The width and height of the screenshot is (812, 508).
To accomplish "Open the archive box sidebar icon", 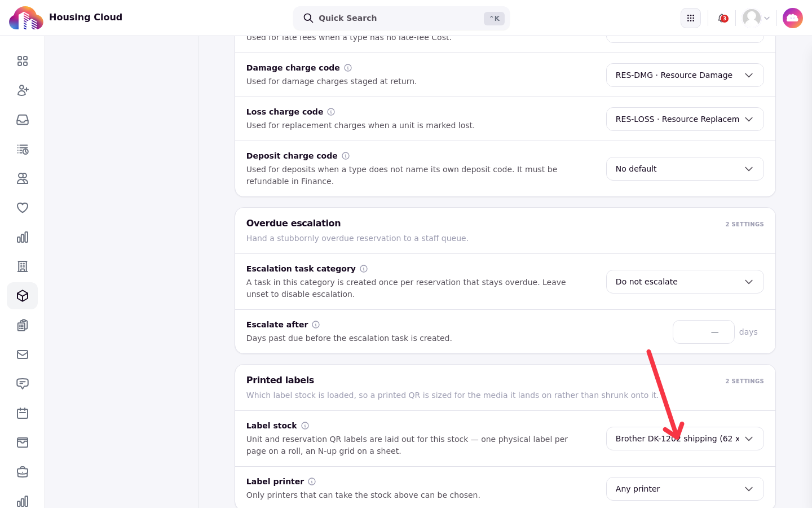I will click(x=23, y=443).
